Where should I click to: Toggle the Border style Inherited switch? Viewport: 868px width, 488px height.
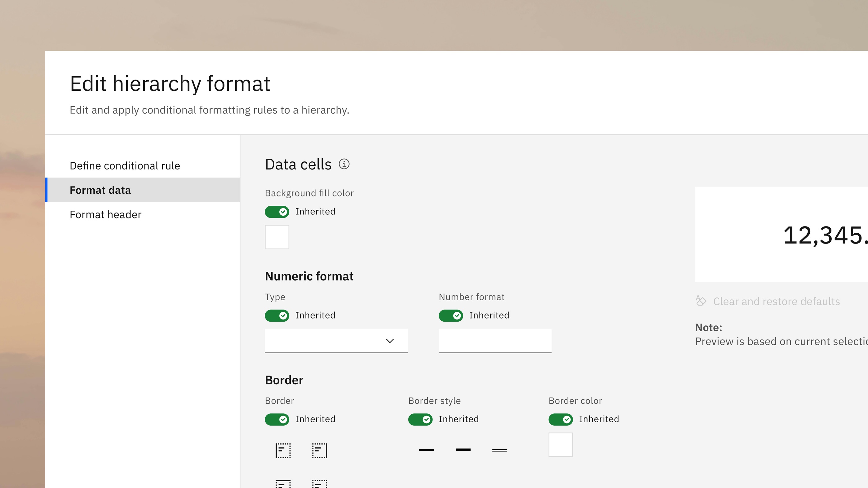[420, 419]
